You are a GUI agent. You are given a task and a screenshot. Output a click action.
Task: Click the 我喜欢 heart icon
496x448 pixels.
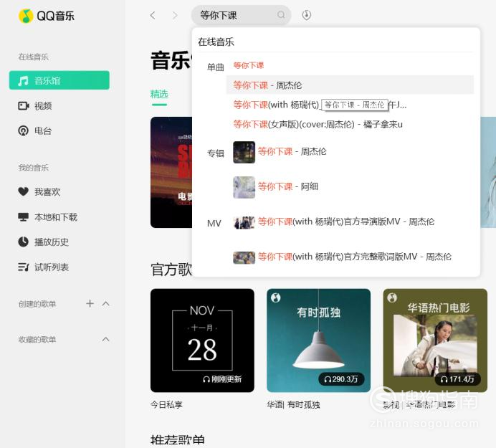click(x=24, y=191)
